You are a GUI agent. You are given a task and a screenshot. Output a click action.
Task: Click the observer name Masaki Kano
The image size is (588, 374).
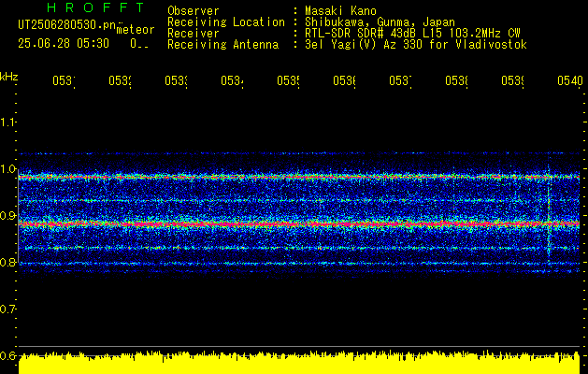coord(340,11)
